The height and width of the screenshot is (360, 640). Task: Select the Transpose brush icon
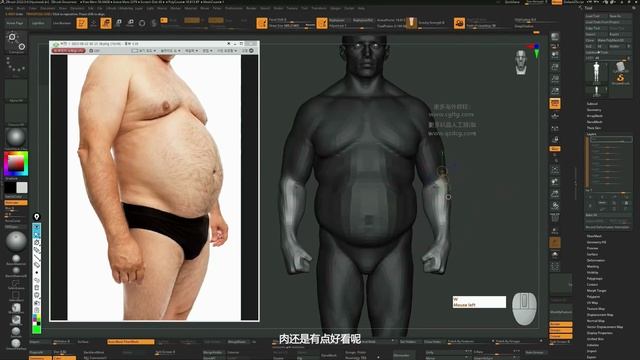pos(16,42)
